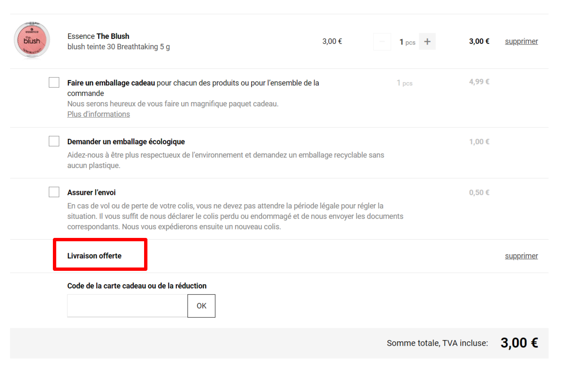Decrease blush quantity with minus button
This screenshot has width=588, height=365.
point(382,42)
